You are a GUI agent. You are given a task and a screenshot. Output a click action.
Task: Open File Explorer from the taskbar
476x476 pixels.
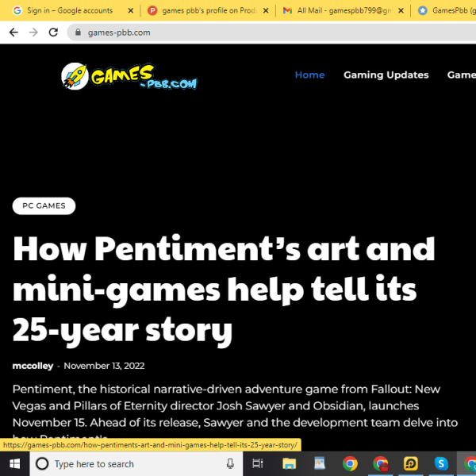pos(290,463)
